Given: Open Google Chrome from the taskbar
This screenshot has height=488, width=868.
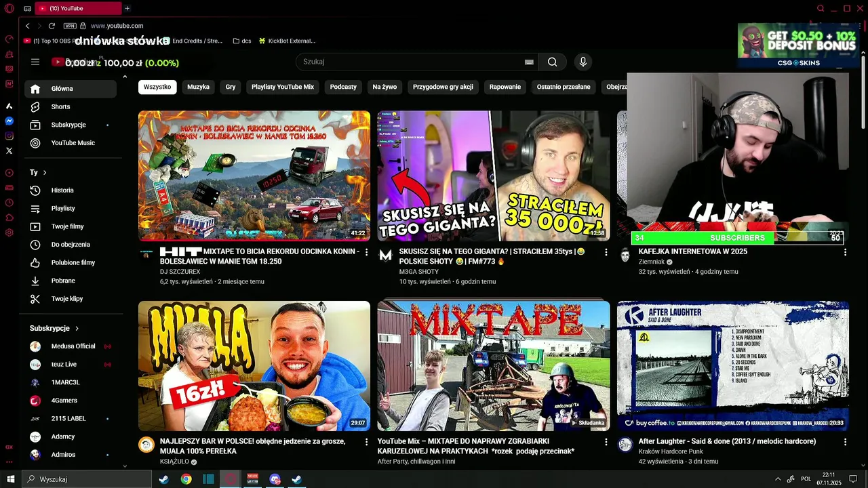Looking at the screenshot, I should [186, 479].
